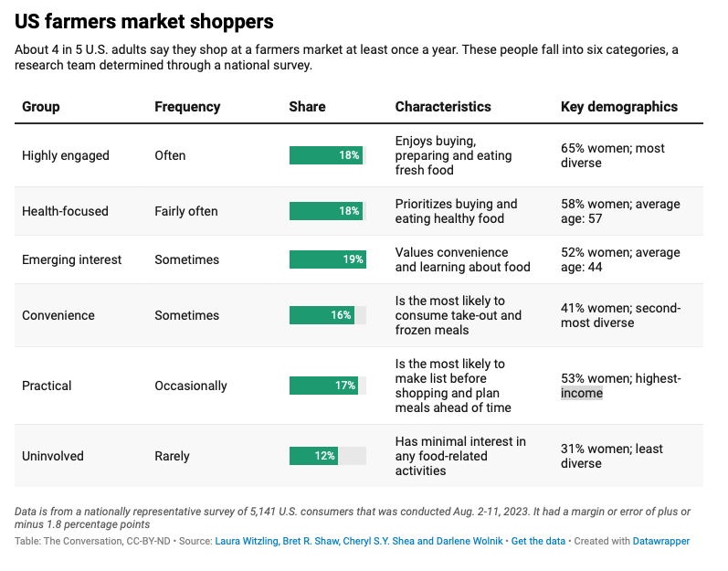Select the Occasionally frequency cell
Viewport: 728px width, 571px height.
coord(191,386)
